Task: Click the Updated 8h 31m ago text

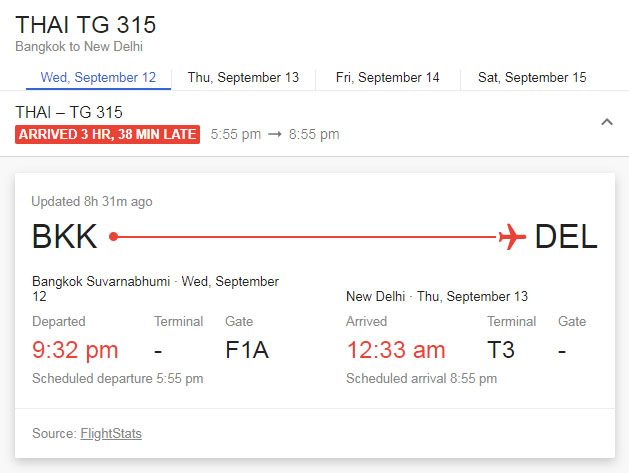Action: (x=92, y=201)
